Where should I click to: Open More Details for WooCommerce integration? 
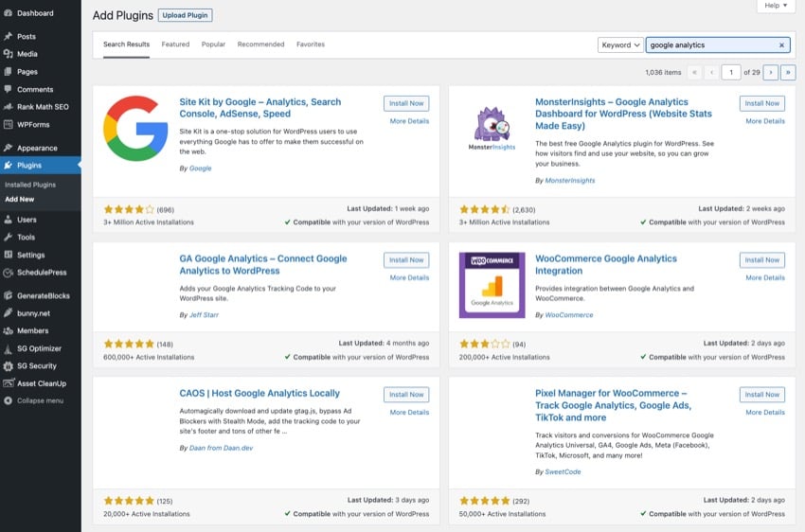pyautogui.click(x=765, y=277)
